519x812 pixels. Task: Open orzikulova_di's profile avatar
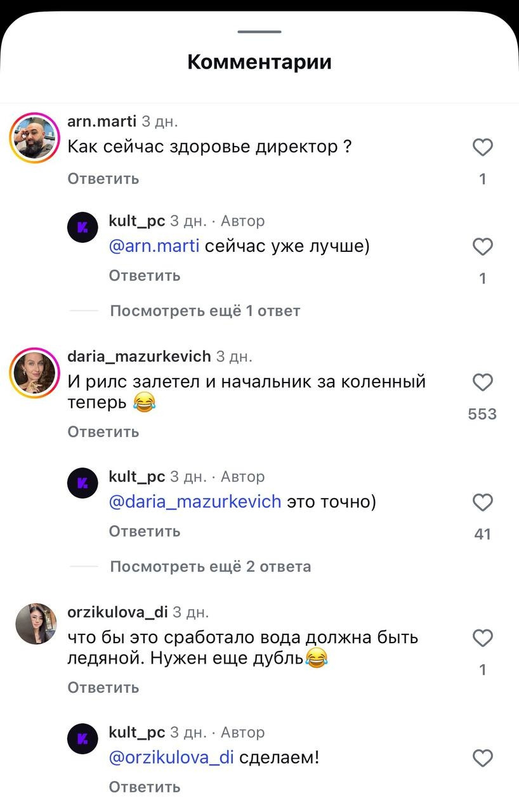click(36, 624)
